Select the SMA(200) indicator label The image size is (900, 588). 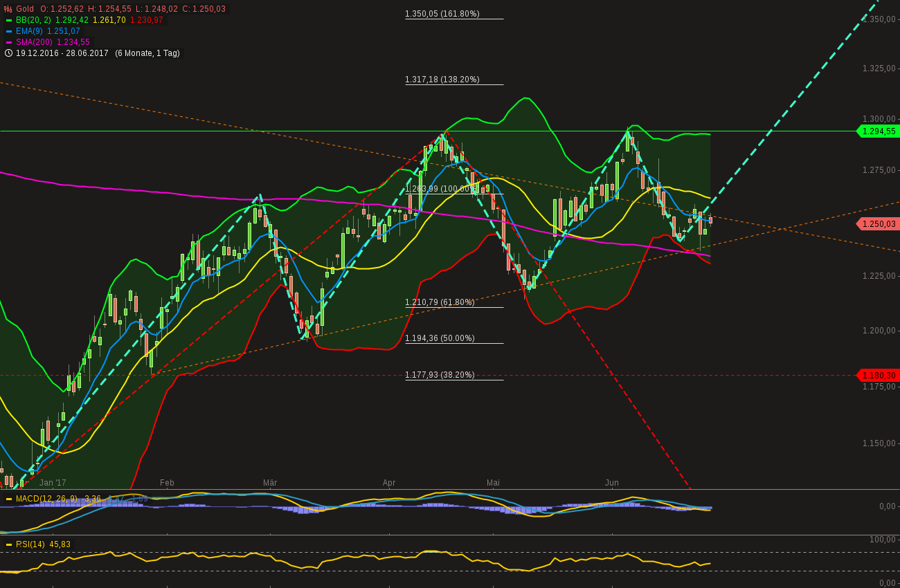point(35,42)
